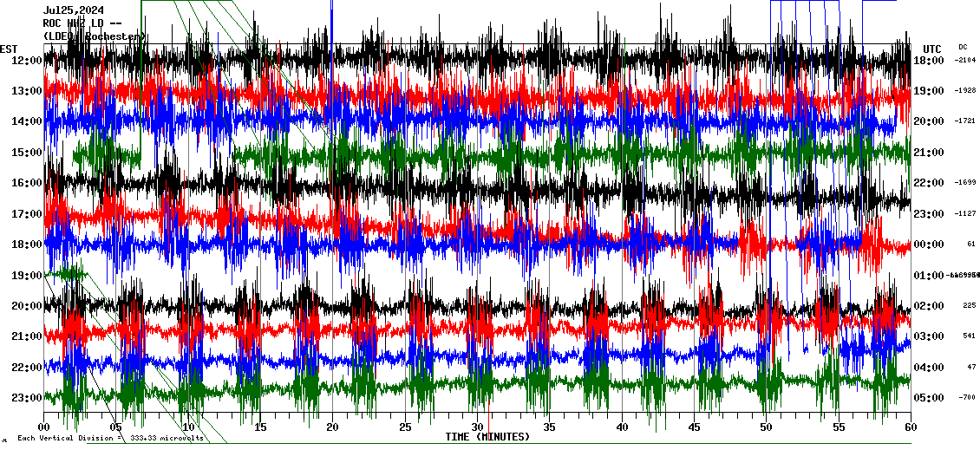This screenshot has height=450, width=980.
Task: Click the DC column header
Action: pyautogui.click(x=963, y=47)
